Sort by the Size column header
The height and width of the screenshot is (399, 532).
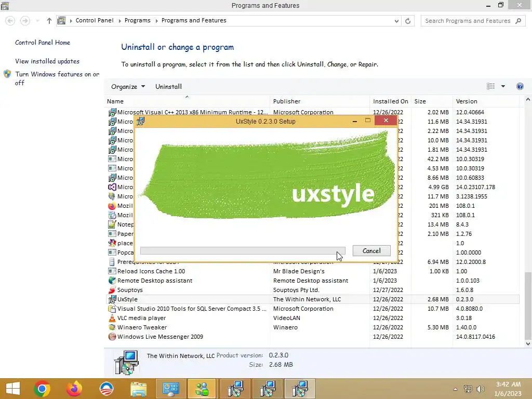pyautogui.click(x=432, y=101)
